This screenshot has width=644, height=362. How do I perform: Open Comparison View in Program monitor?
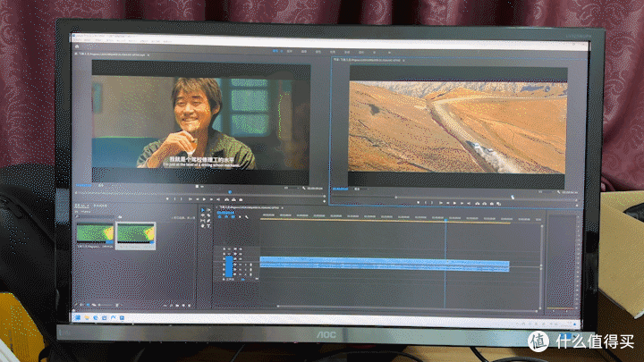click(x=498, y=204)
